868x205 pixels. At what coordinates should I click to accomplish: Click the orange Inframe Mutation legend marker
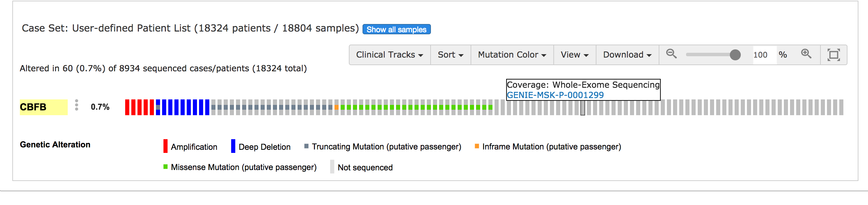477,146
